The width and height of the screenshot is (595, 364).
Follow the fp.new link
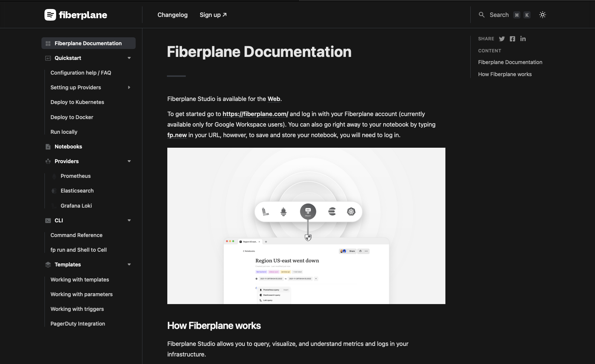pyautogui.click(x=177, y=135)
